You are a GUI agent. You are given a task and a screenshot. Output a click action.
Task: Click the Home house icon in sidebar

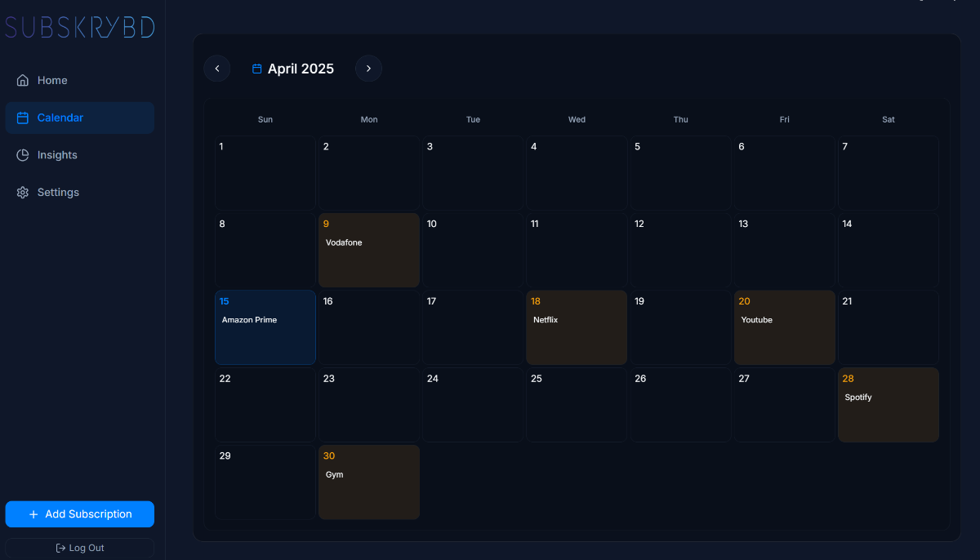pos(23,80)
